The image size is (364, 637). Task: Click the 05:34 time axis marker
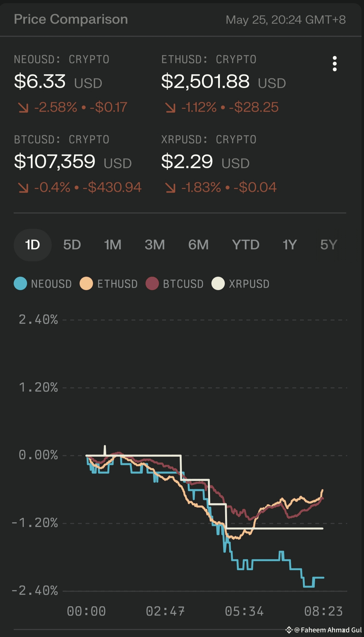244,611
